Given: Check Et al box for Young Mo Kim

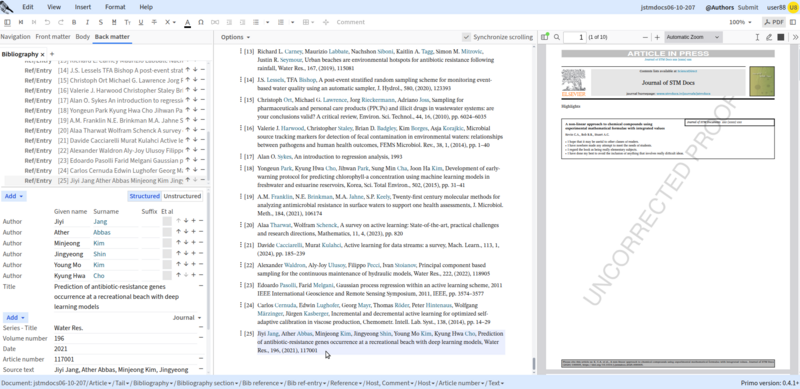Looking at the screenshot, I should click(x=167, y=264).
